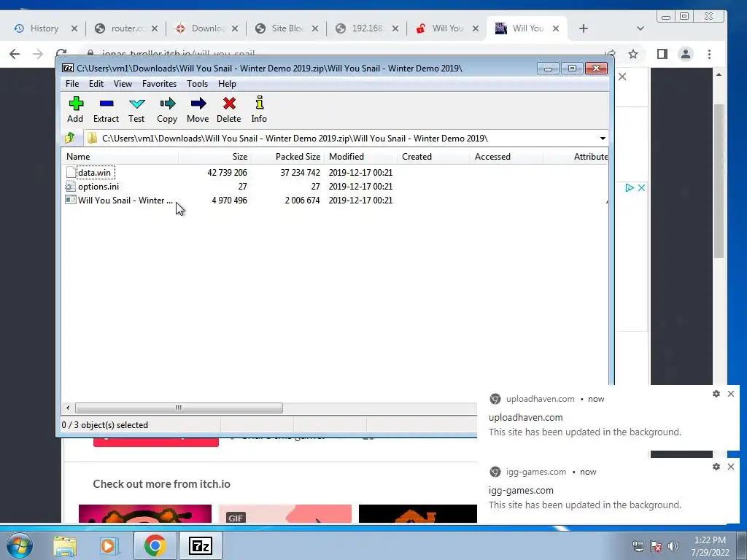747x560 pixels.
Task: Select the Copy toolbar icon
Action: pos(167,109)
